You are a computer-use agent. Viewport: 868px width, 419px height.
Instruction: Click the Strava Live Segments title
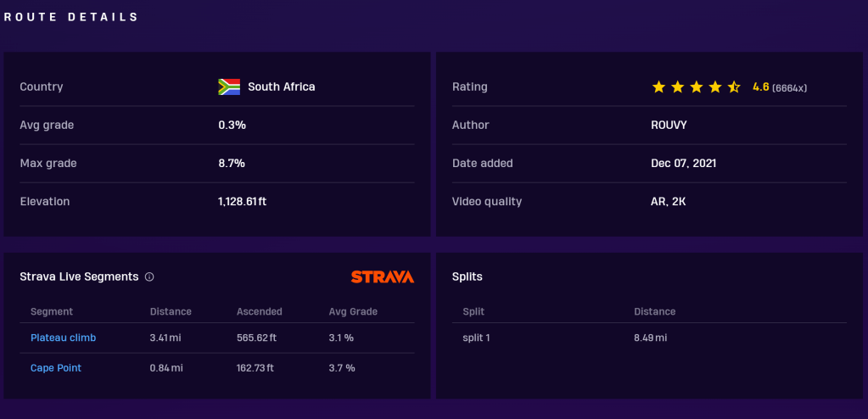79,277
